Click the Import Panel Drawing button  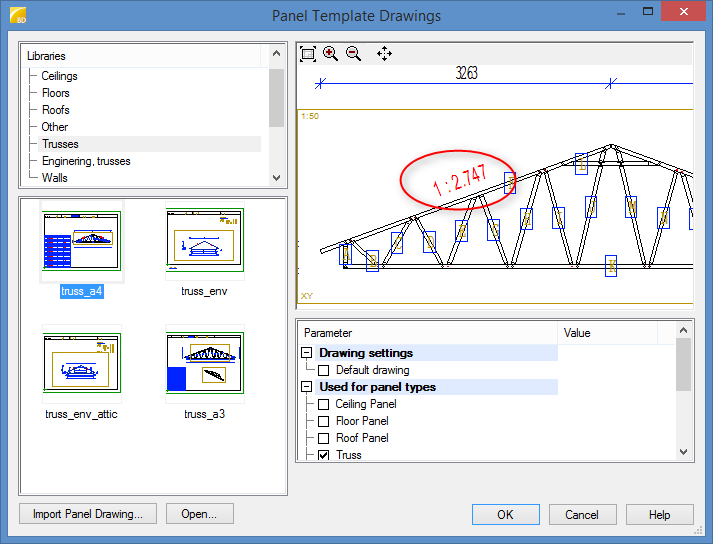(88, 514)
